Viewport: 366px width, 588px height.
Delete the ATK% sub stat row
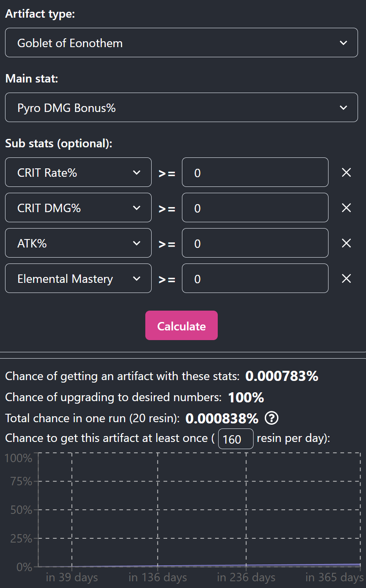tap(346, 243)
